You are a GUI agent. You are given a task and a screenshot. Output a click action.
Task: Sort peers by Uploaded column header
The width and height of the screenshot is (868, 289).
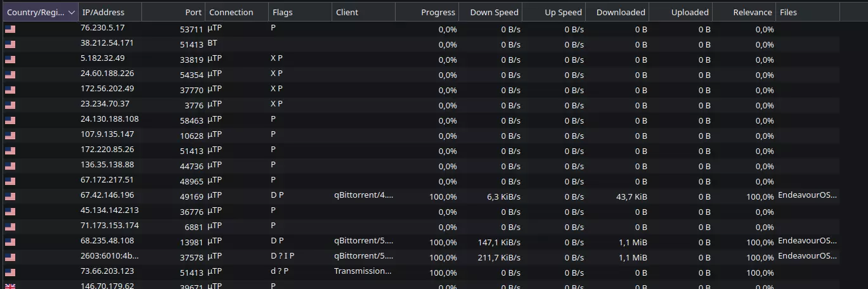(x=681, y=12)
